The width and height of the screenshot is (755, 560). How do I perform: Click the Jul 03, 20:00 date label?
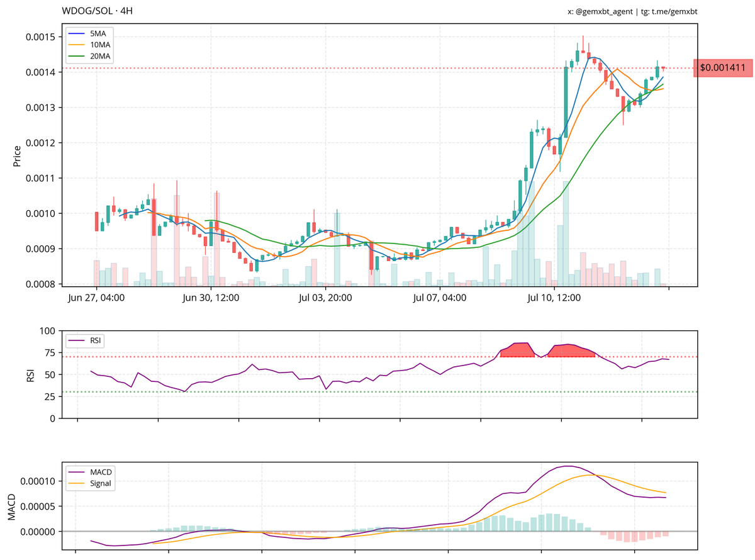[326, 298]
